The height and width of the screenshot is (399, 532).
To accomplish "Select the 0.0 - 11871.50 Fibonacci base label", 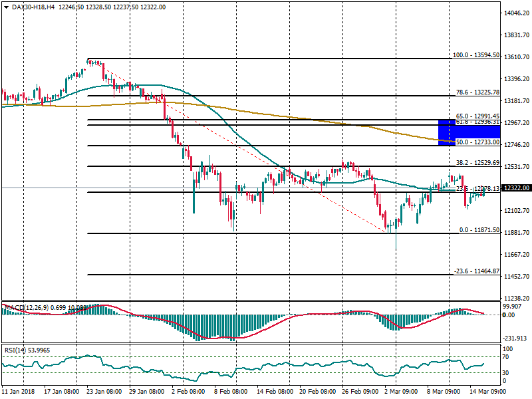I will tap(480, 230).
